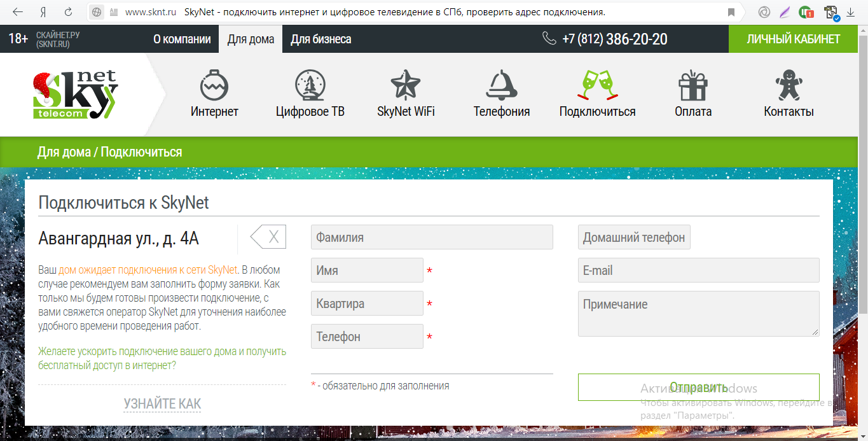Click the Цифровое ТВ menu label

310,111
